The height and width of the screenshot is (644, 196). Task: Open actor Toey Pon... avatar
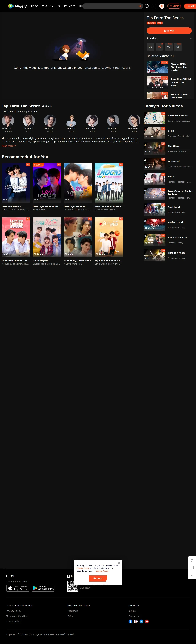(x=113, y=121)
